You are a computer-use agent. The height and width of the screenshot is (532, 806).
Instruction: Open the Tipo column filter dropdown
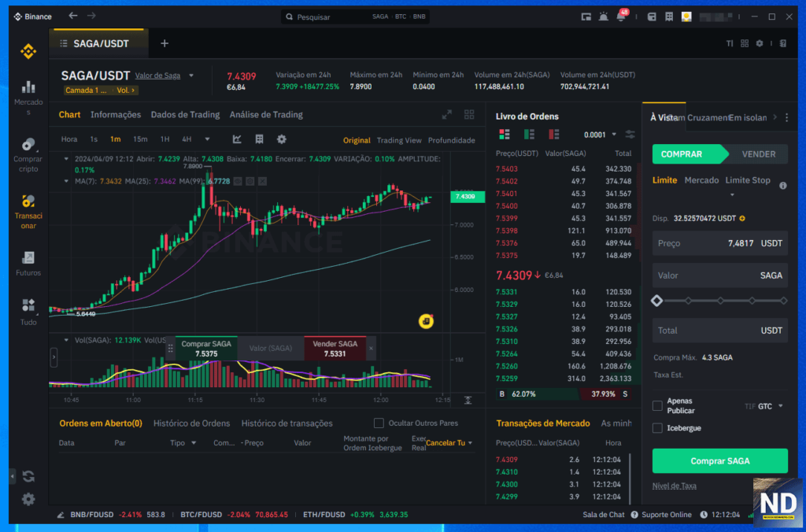(194, 442)
